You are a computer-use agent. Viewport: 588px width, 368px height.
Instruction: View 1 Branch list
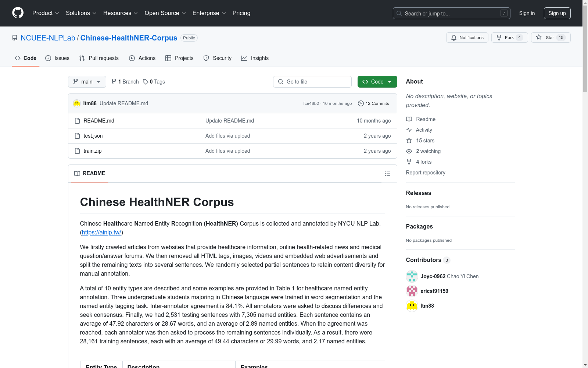[125, 82]
